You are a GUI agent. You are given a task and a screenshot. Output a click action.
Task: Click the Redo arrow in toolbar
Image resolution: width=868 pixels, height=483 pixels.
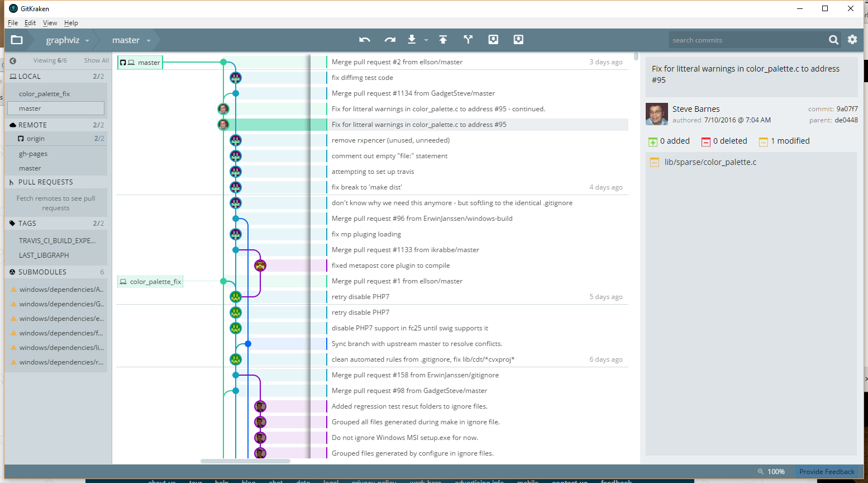(390, 40)
